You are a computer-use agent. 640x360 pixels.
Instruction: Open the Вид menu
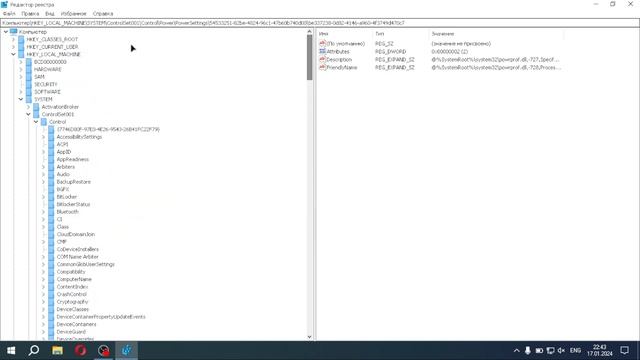(x=50, y=13)
